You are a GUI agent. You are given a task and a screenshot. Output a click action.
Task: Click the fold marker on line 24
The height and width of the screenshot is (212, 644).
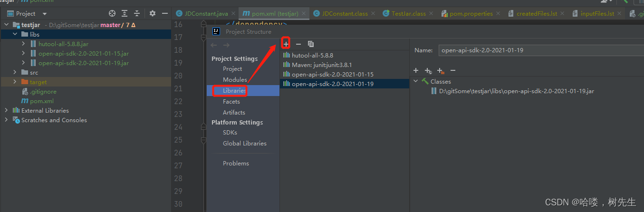point(203,127)
